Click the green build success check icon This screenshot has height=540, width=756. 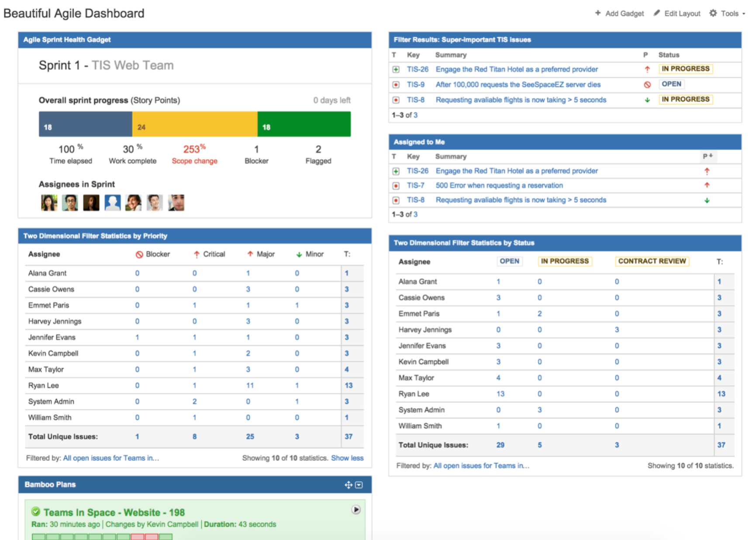tap(36, 512)
